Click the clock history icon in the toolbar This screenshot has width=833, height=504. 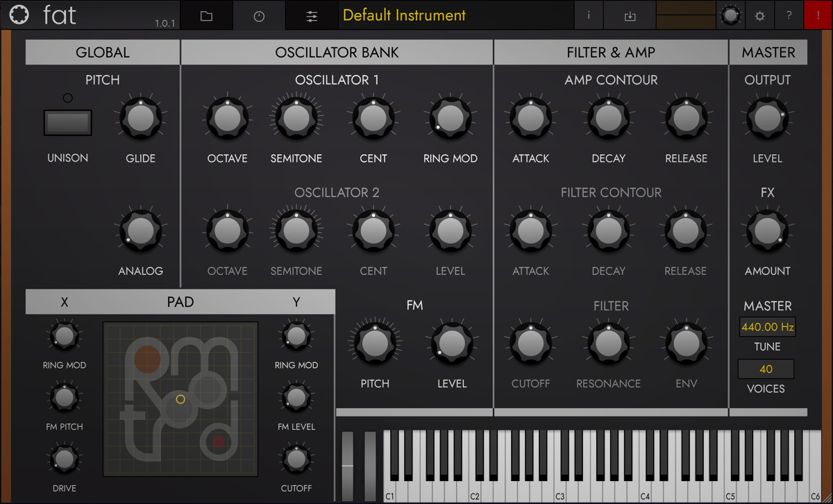(x=258, y=15)
